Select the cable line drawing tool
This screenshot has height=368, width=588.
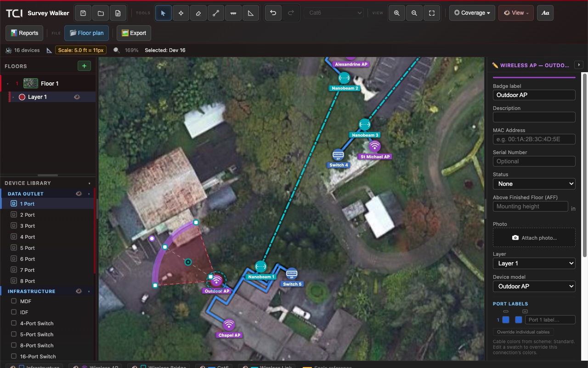click(216, 13)
